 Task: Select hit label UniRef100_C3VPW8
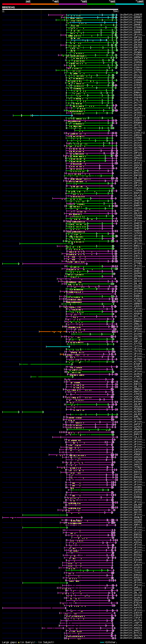click(131, 191)
